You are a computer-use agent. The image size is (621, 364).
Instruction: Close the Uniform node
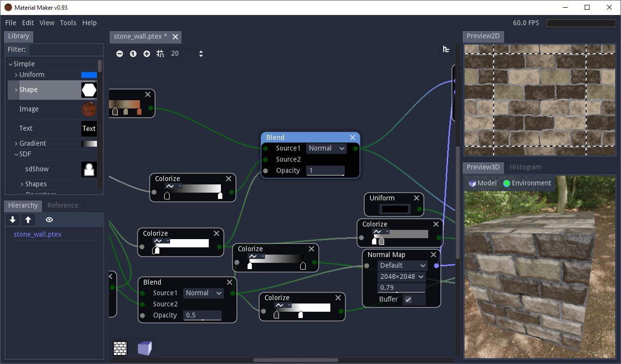tap(417, 198)
